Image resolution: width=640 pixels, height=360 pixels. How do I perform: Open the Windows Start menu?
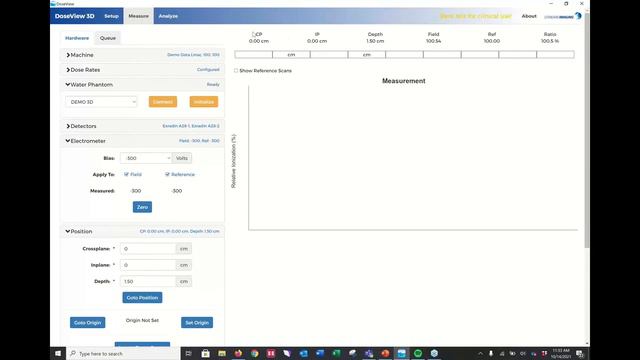58,353
